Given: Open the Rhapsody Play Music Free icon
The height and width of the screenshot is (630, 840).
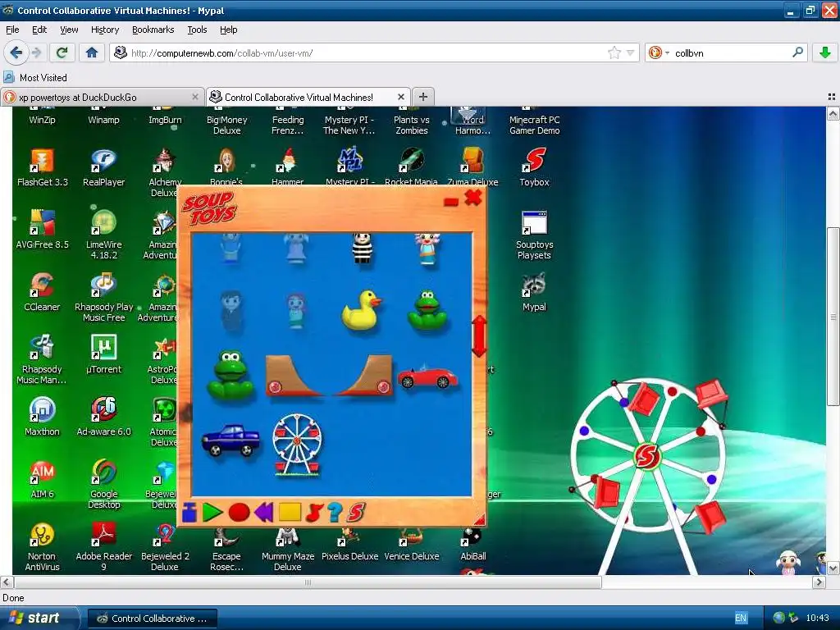Looking at the screenshot, I should tap(103, 297).
